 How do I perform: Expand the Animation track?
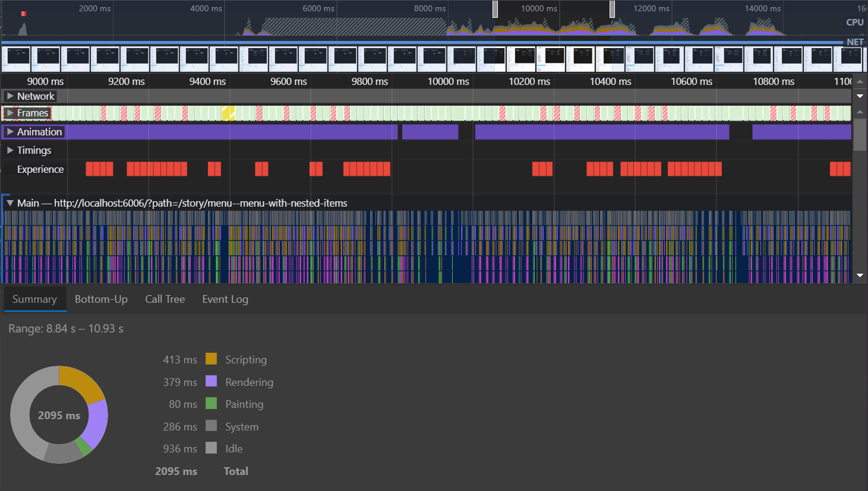10,132
